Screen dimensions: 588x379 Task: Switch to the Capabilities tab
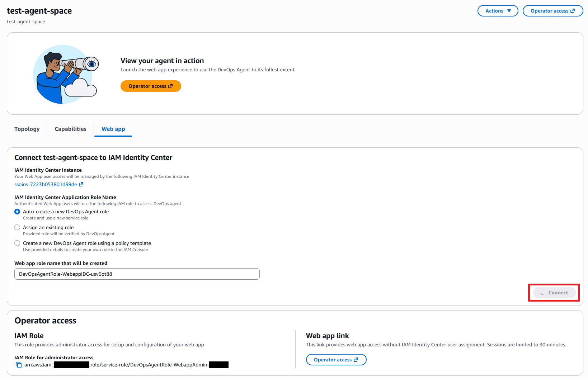[70, 129]
